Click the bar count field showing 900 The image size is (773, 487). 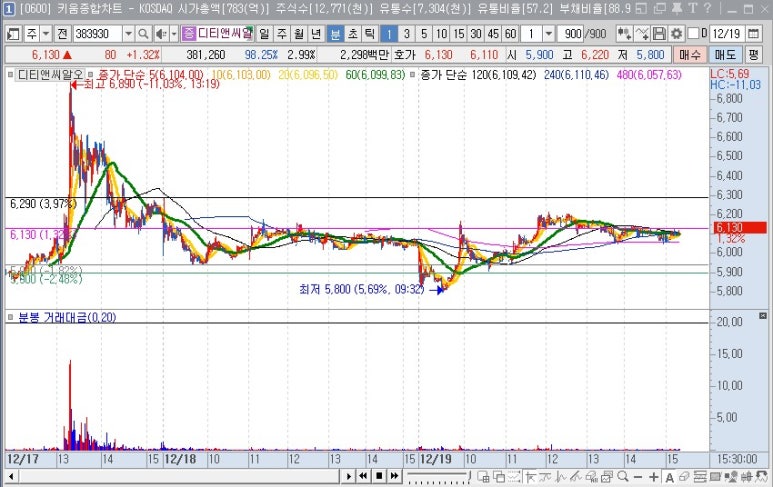pyautogui.click(x=571, y=34)
